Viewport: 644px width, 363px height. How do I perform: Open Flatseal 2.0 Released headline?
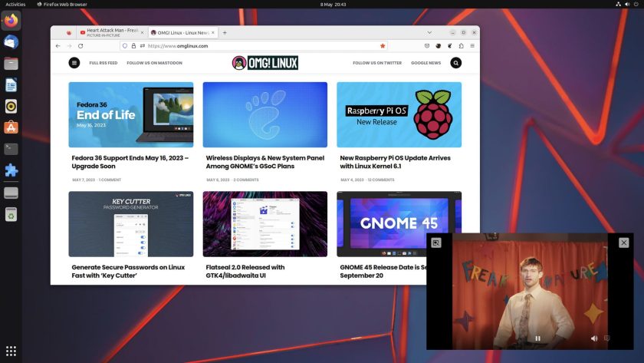click(245, 272)
